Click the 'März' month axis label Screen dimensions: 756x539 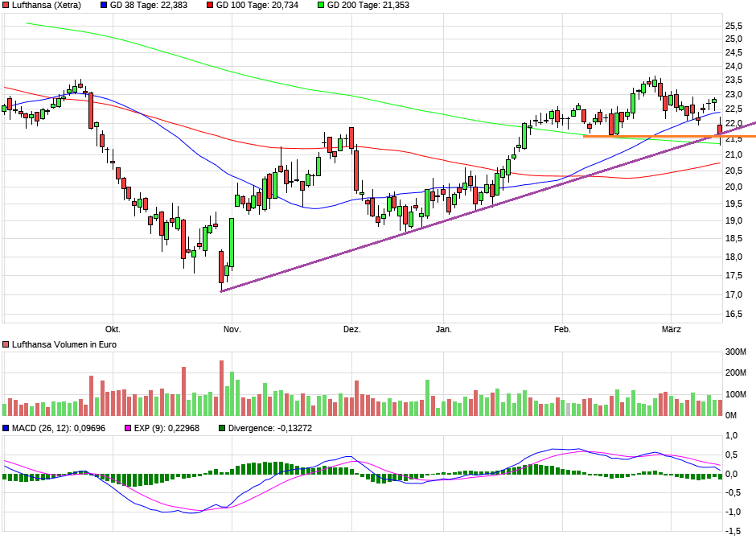(671, 329)
